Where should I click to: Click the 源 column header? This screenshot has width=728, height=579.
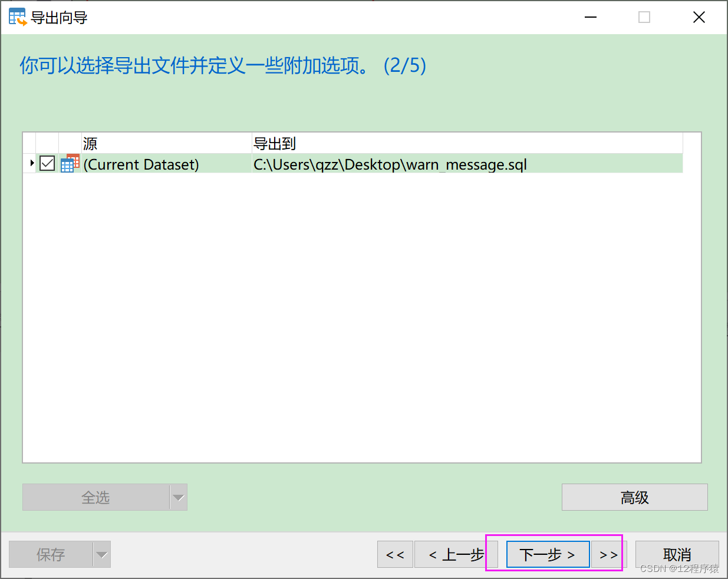point(166,143)
